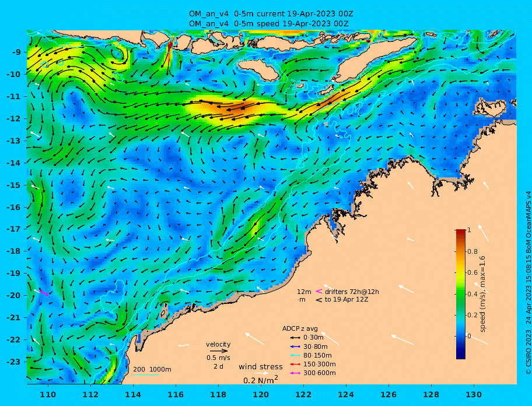Screen dimensions: 532x406
Task: Click the longitude axis label '122'
Action: point(303,394)
